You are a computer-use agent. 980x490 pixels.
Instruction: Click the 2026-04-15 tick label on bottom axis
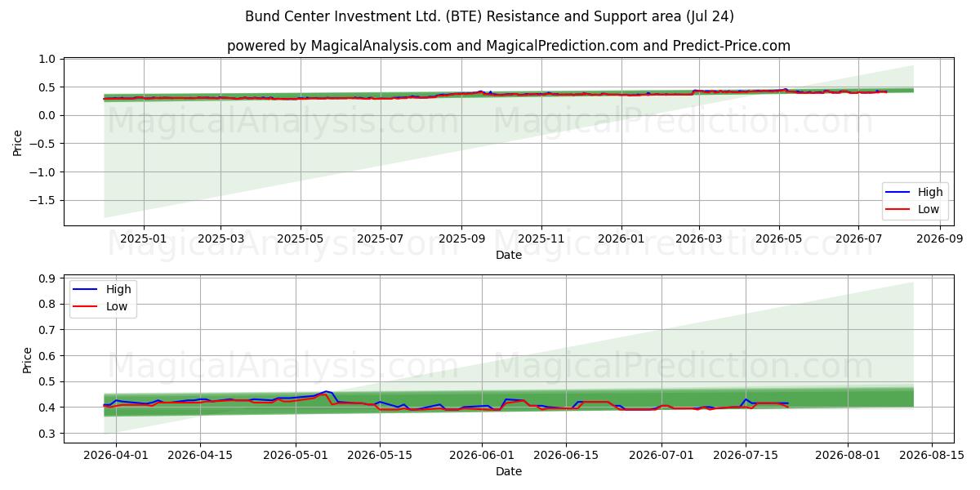coord(200,456)
